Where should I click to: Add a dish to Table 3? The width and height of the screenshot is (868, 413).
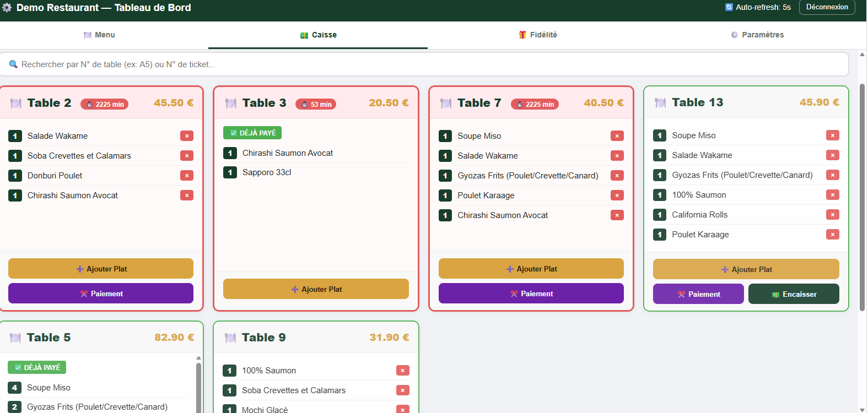[316, 289]
